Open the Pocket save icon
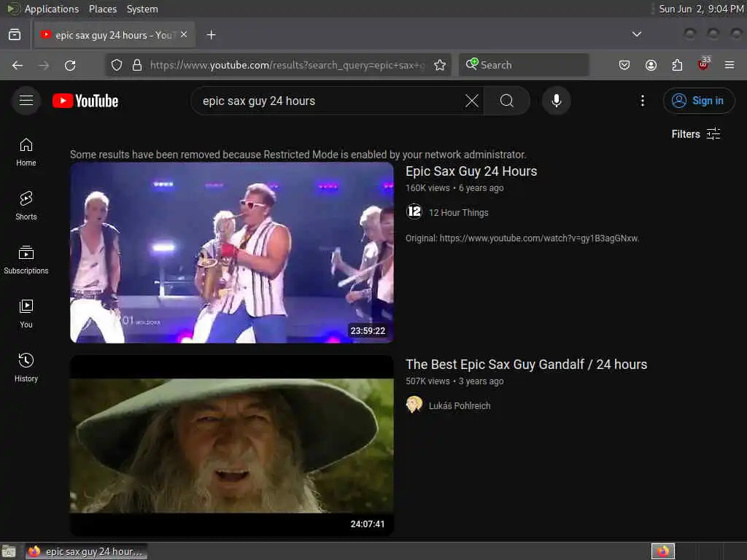 tap(624, 65)
